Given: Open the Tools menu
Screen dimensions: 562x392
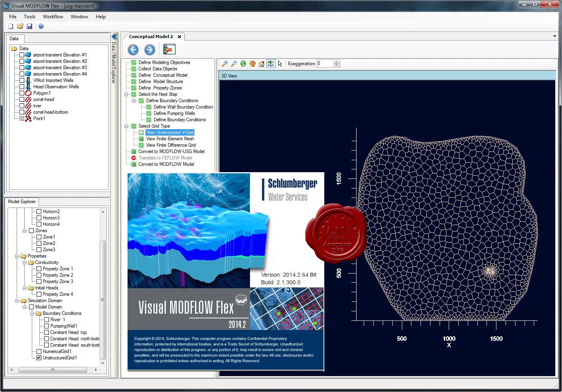Looking at the screenshot, I should (29, 17).
